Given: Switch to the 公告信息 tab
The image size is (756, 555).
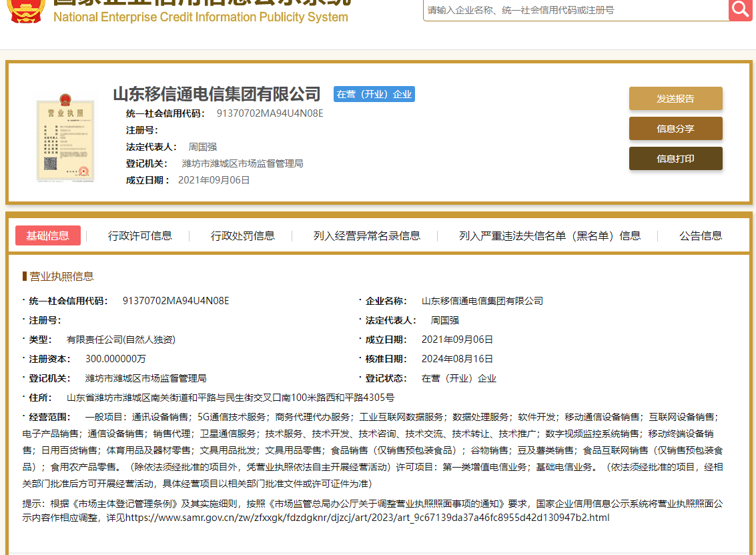Looking at the screenshot, I should coord(701,235).
